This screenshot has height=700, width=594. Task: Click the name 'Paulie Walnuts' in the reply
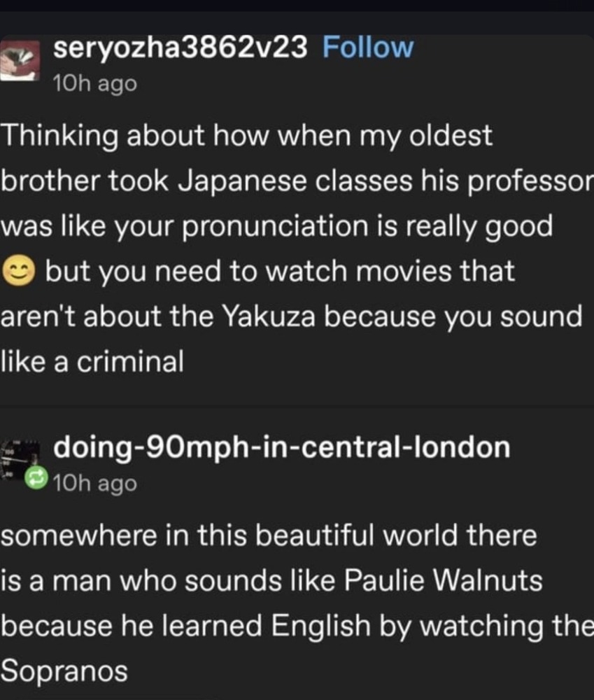pos(443,580)
